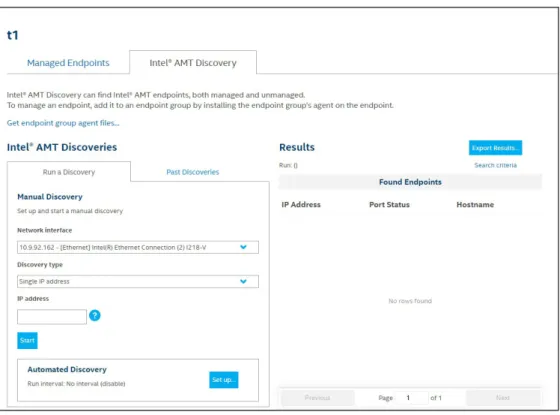Image resolution: width=560 pixels, height=415 pixels.
Task: Click the Network interface chevron arrow
Action: 244,247
